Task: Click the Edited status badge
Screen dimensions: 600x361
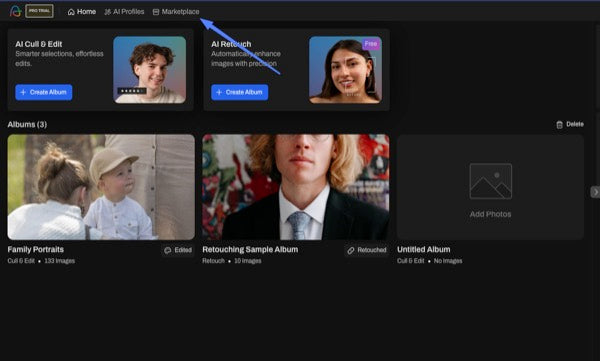Action: 178,250
